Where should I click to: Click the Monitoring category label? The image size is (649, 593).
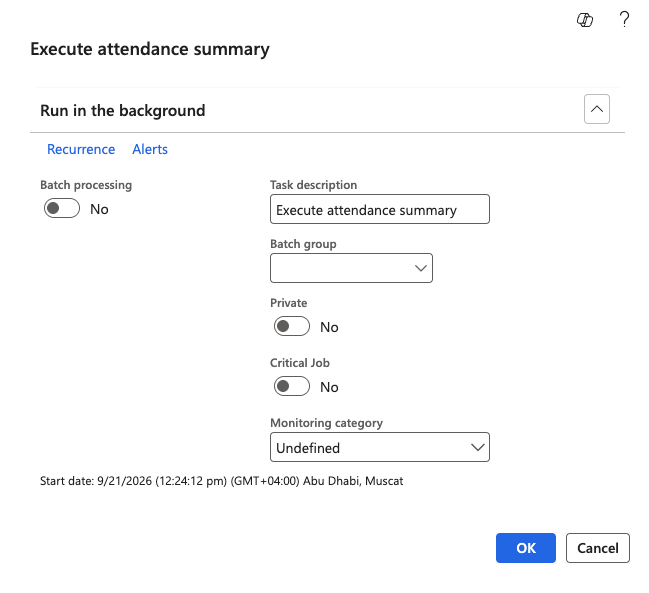(x=326, y=423)
